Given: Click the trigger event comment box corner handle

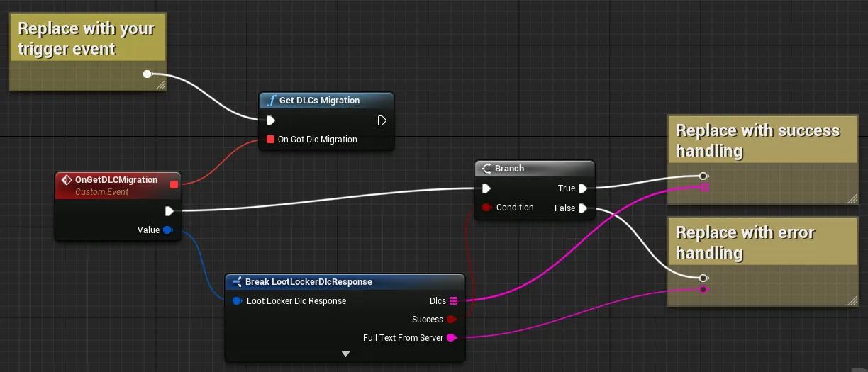Looking at the screenshot, I should click(161, 85).
